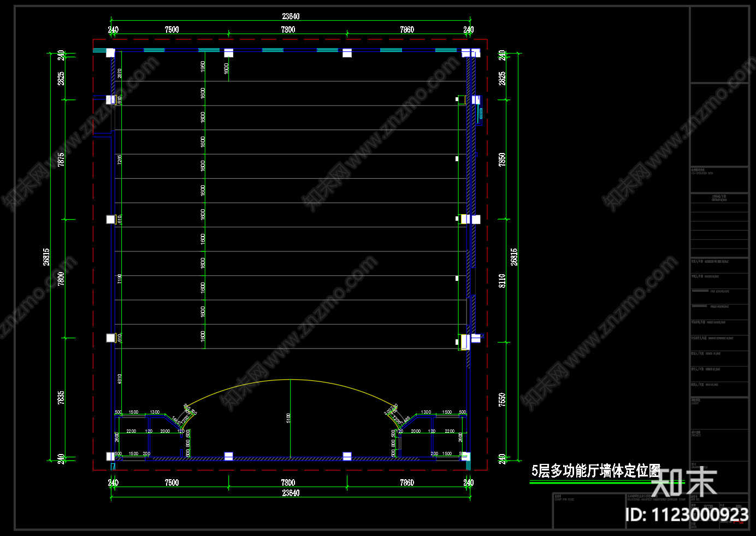
Task: Select the 7850 vertical dimension label
Action: pyautogui.click(x=502, y=160)
